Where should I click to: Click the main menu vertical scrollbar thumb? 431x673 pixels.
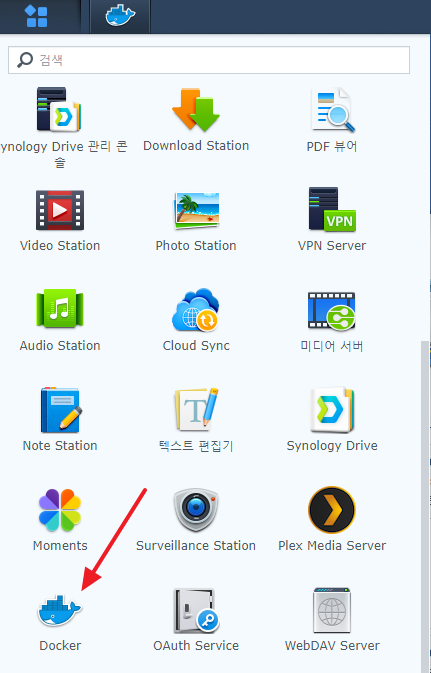[425, 507]
